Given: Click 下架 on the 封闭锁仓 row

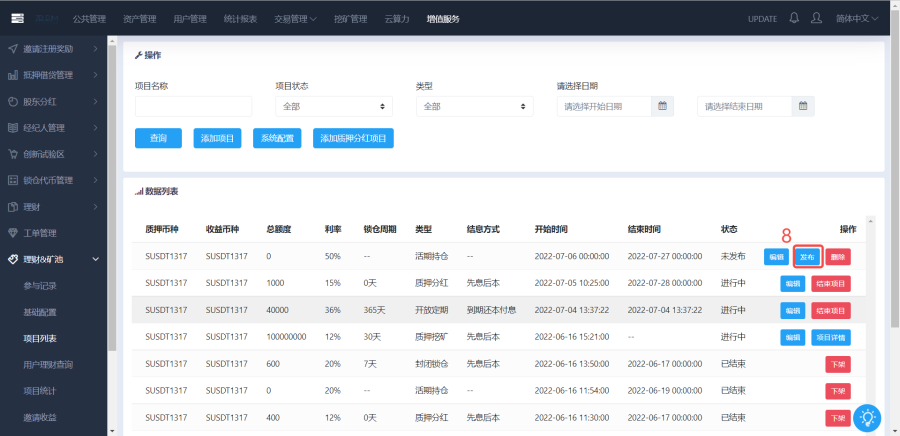Looking at the screenshot, I should (x=838, y=364).
